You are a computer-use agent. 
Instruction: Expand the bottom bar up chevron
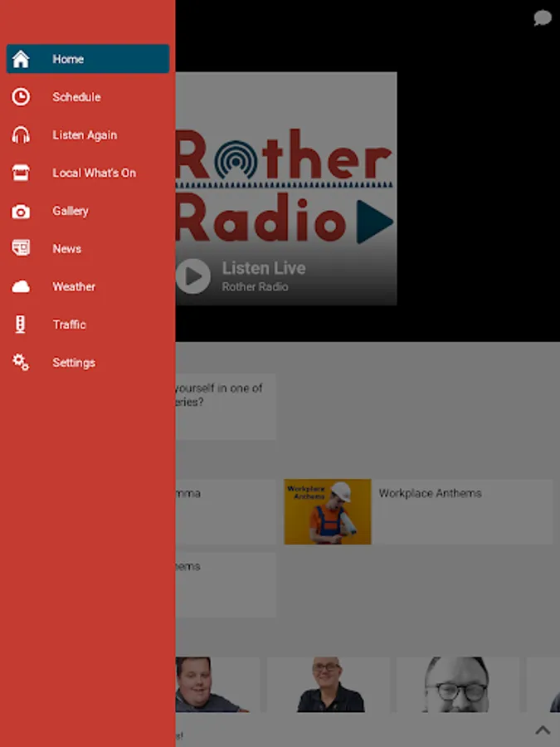(543, 730)
